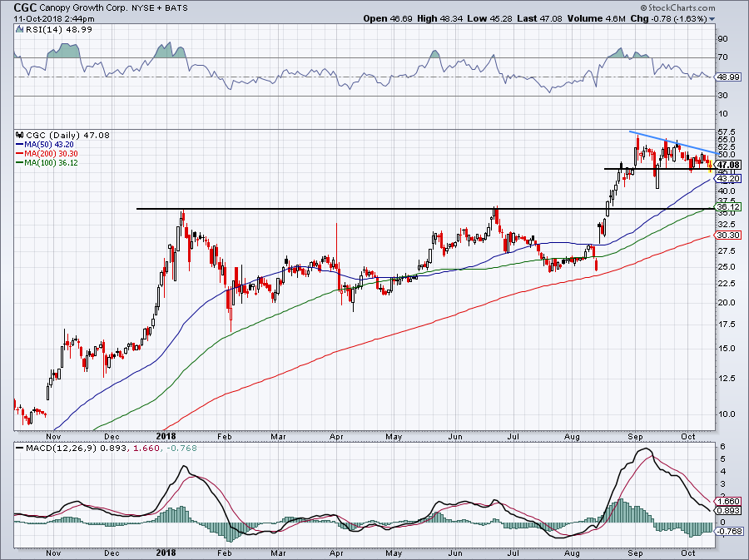Click the Volume 4.6M value
749x560 pixels.
point(597,18)
